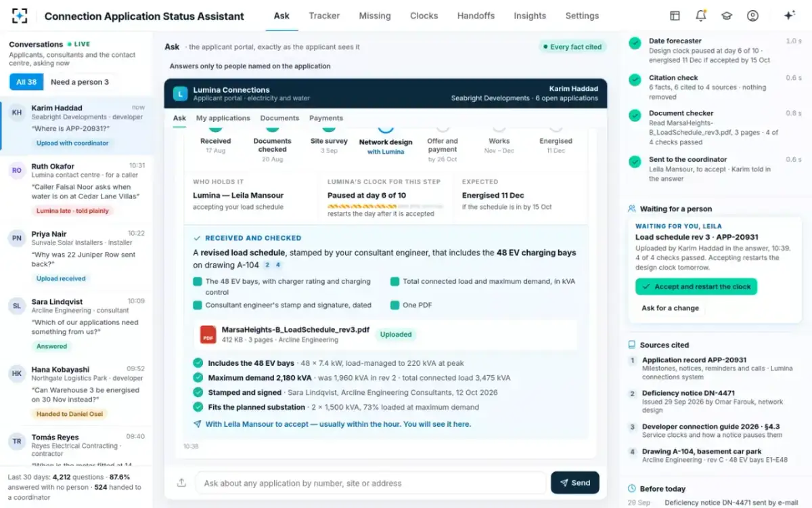Select the Need a person 3 filter
This screenshot has width=812, height=508.
[x=80, y=82]
